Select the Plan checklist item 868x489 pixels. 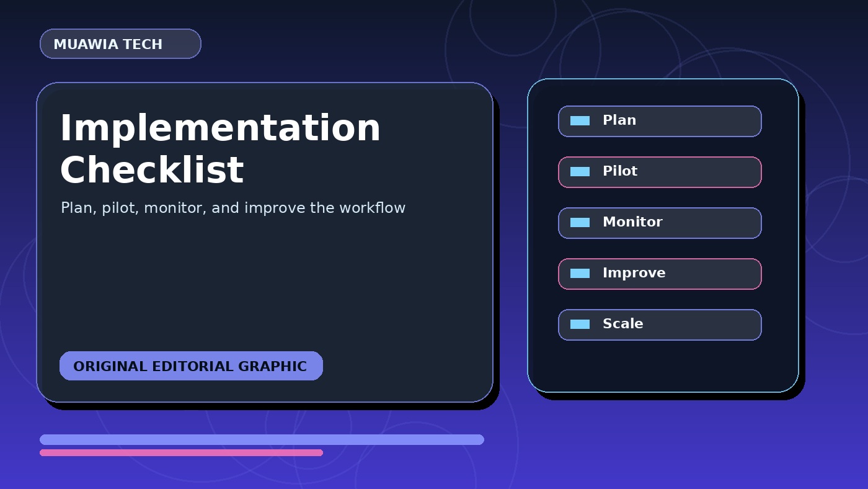pos(660,121)
